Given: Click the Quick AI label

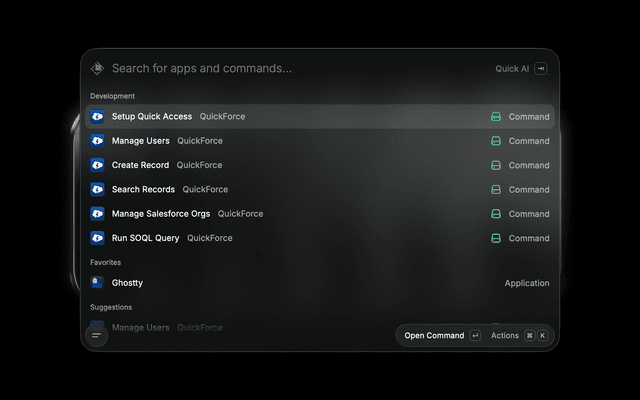Looking at the screenshot, I should click(512, 69).
